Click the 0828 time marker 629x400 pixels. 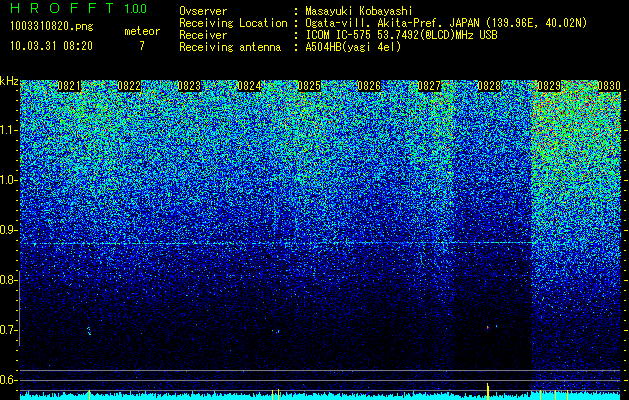pyautogui.click(x=489, y=86)
